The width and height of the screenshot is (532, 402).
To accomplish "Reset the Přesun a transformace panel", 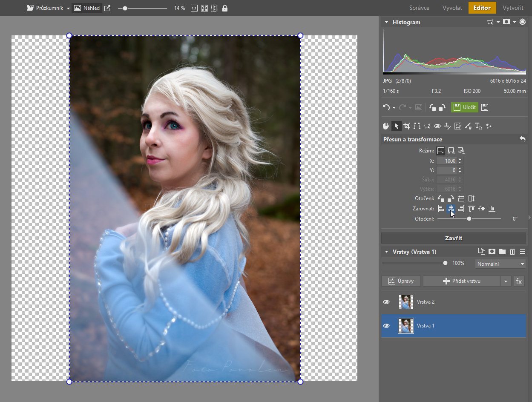I will point(522,139).
